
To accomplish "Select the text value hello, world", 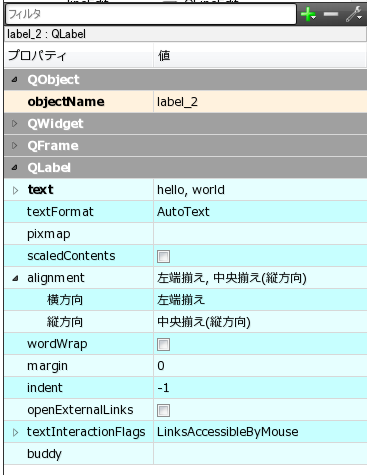I will pos(191,190).
